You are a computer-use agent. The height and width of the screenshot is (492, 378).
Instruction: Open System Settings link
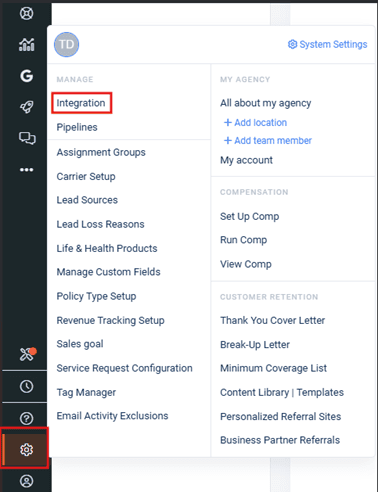328,44
